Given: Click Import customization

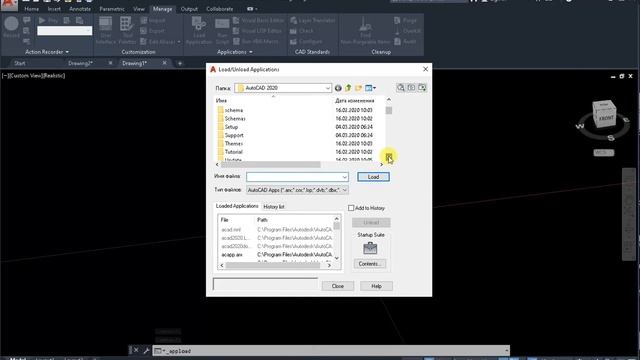Looking at the screenshot, I should 153,20.
